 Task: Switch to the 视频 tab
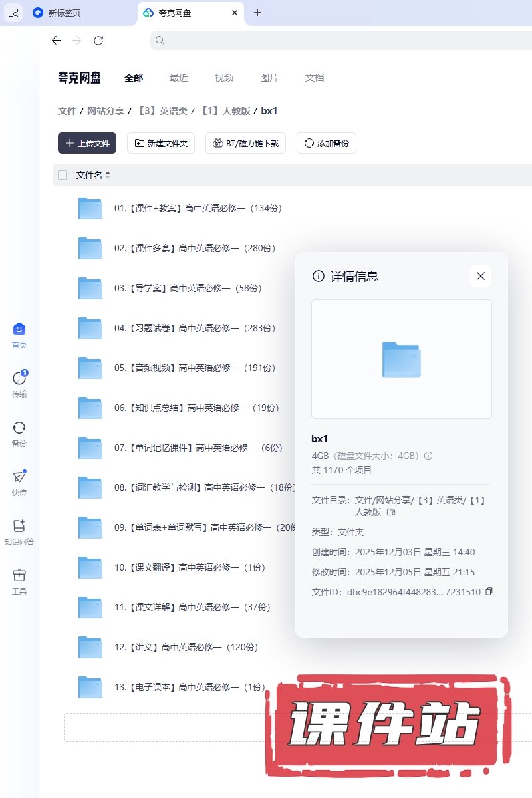[224, 78]
